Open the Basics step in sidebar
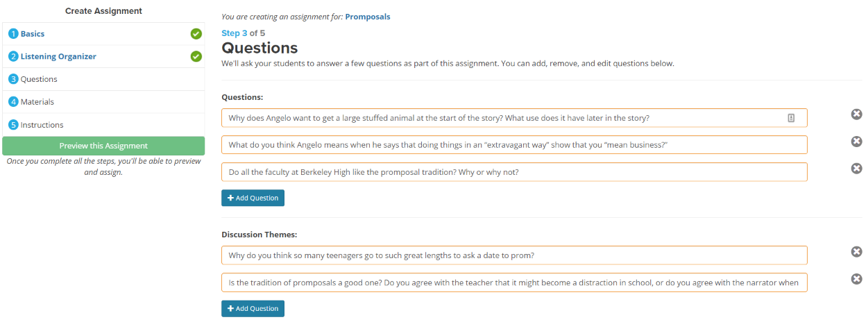 33,33
